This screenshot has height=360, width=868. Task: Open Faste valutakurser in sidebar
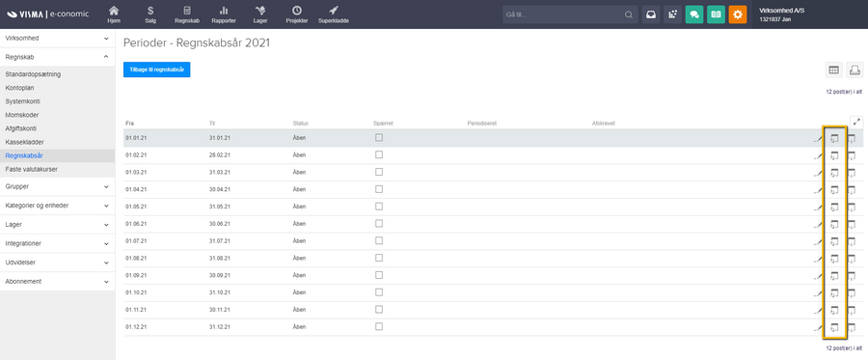pyautogui.click(x=32, y=170)
